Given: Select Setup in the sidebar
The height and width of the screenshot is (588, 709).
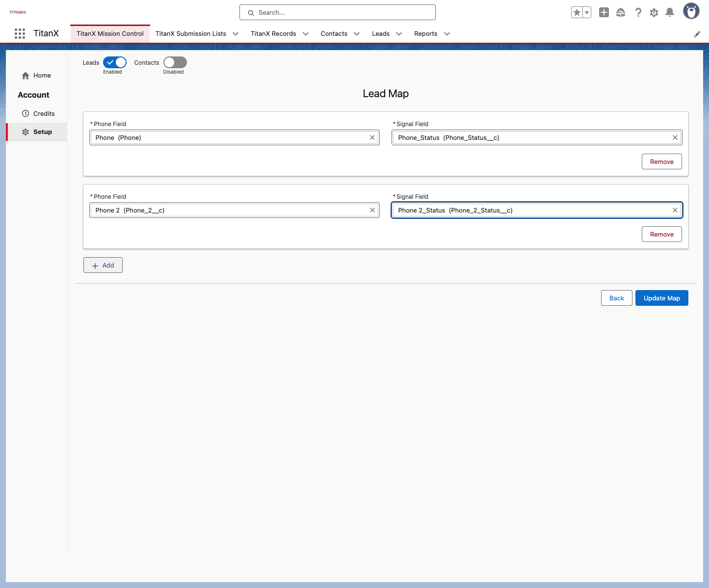Looking at the screenshot, I should point(37,132).
